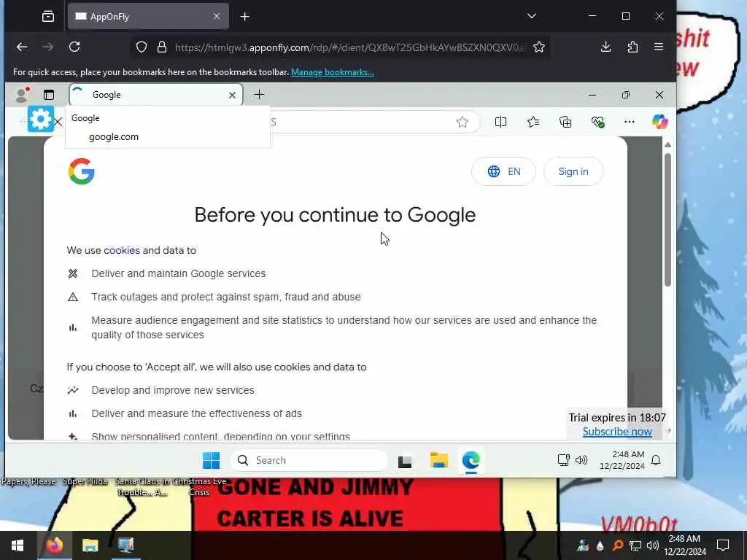Open Firefox extensions puzzle icon
This screenshot has width=747, height=560.
coord(632,47)
